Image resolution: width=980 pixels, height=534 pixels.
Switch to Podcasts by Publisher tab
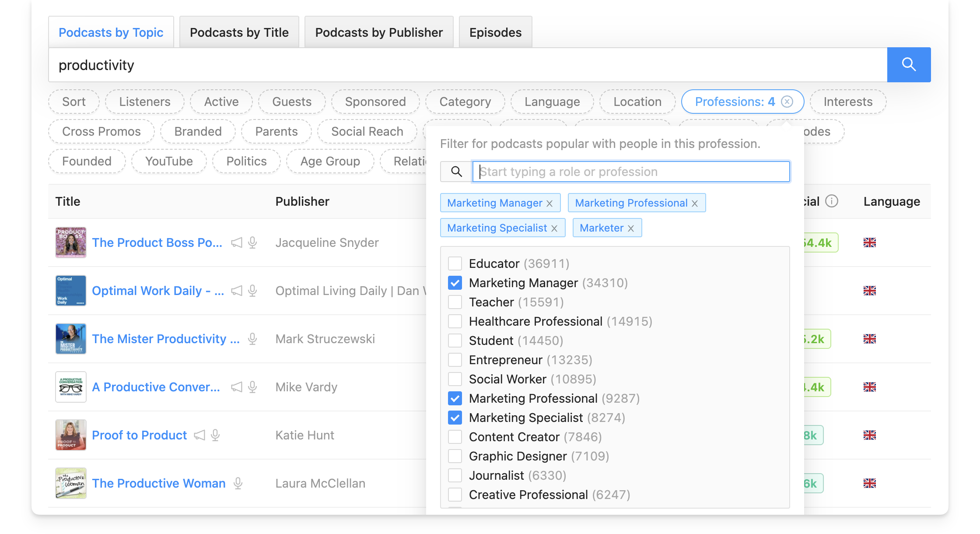click(379, 32)
